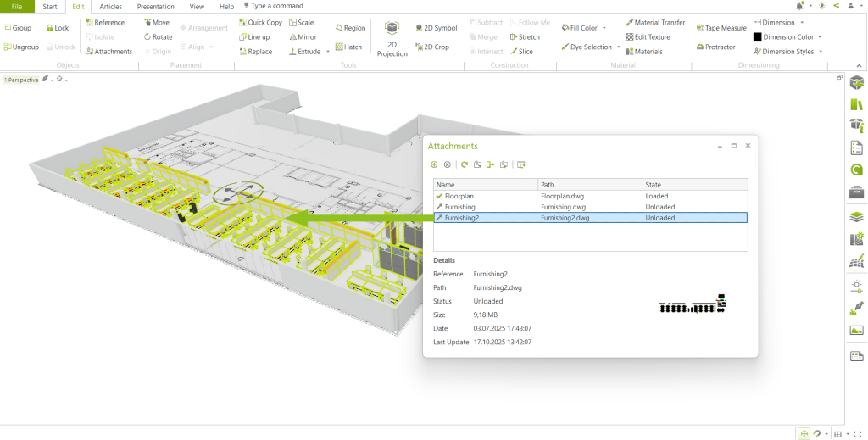Open the File menu tab
This screenshot has height=440, width=868.
coord(17,6)
